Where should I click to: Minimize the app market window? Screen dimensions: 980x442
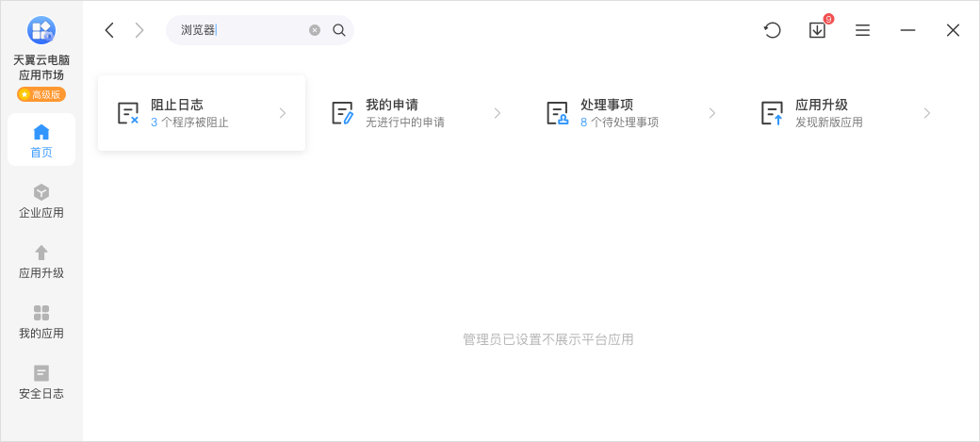tap(907, 30)
